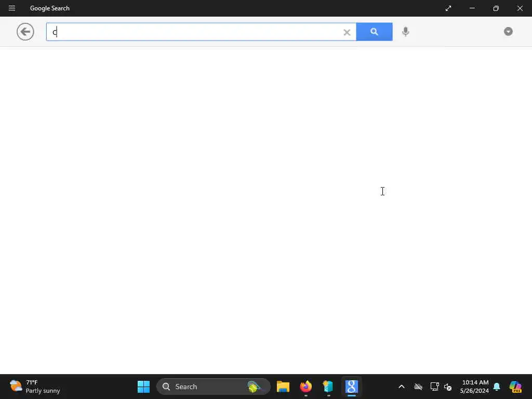Open File Explorer from the taskbar
The image size is (532, 399).
tap(283, 387)
